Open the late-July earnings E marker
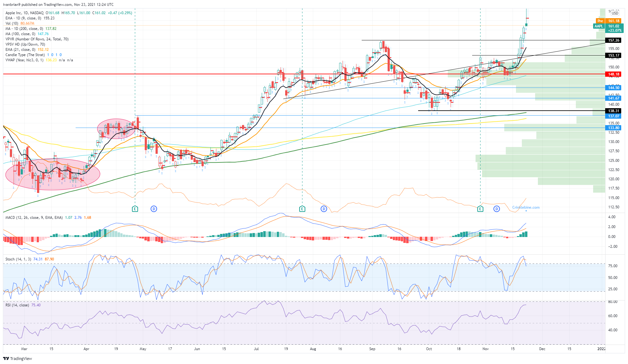628x364 pixels. [x=302, y=209]
